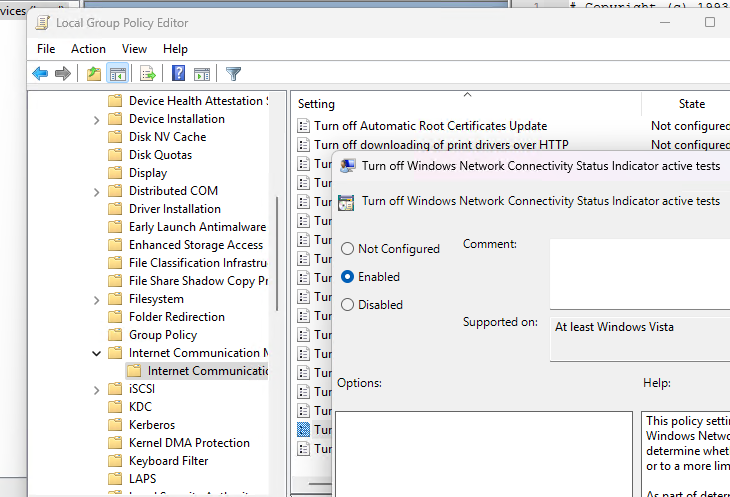Open the Action menu
Image resolution: width=730 pixels, height=497 pixels.
pyautogui.click(x=88, y=49)
